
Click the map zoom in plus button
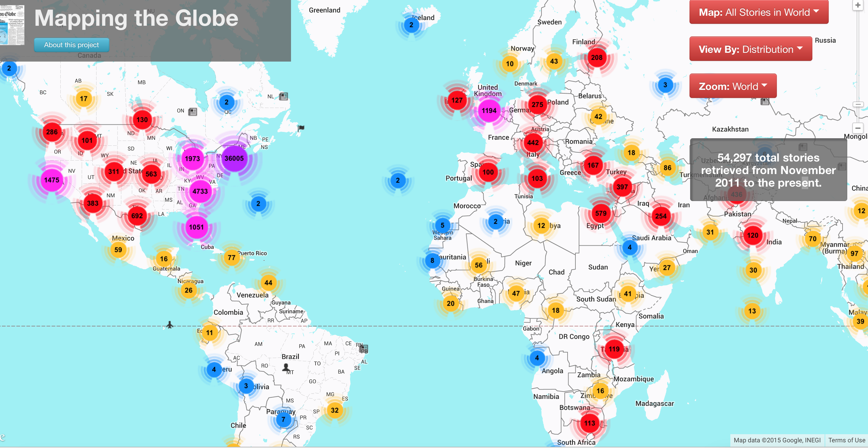pos(858,5)
